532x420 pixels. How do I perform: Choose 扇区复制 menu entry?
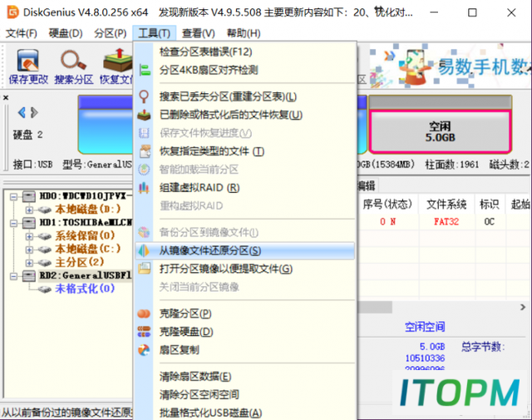pos(244,349)
